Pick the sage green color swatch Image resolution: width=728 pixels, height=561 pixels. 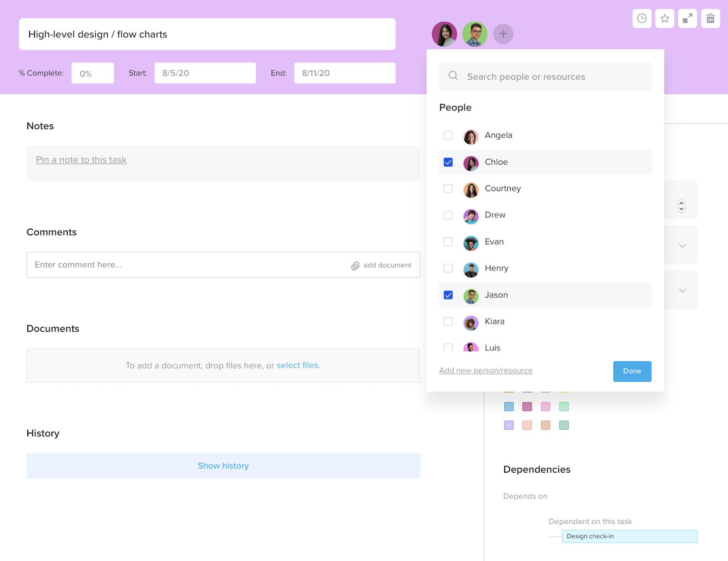pyautogui.click(x=564, y=425)
